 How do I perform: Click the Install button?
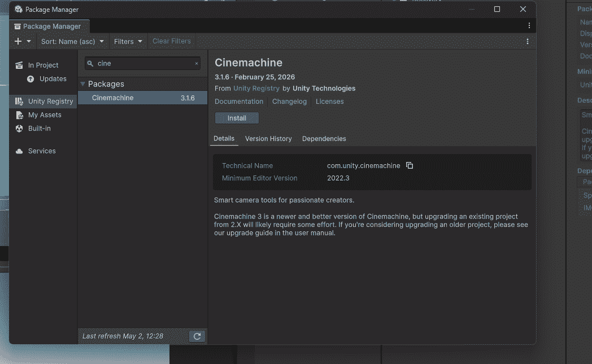click(x=237, y=118)
